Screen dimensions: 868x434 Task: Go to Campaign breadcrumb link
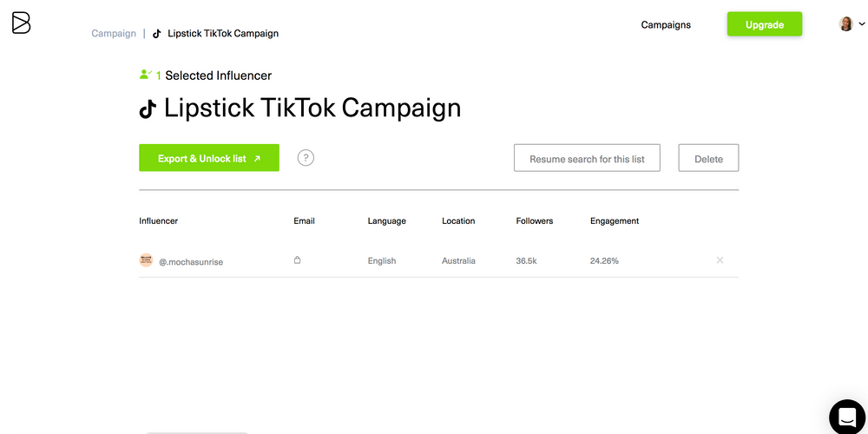(x=114, y=33)
